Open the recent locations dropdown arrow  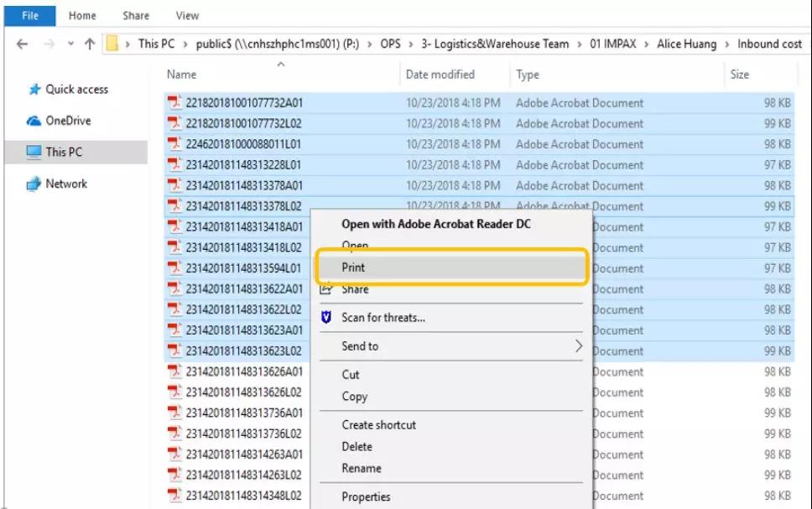pos(70,44)
